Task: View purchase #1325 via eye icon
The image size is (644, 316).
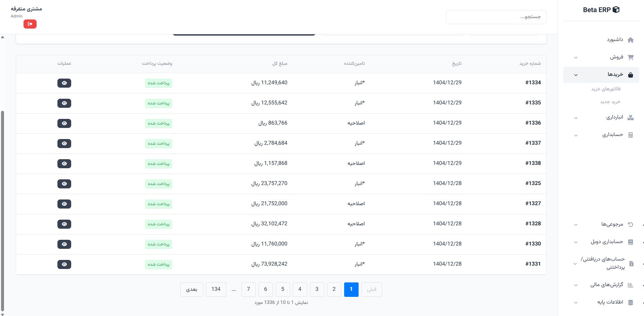Action: pyautogui.click(x=64, y=184)
